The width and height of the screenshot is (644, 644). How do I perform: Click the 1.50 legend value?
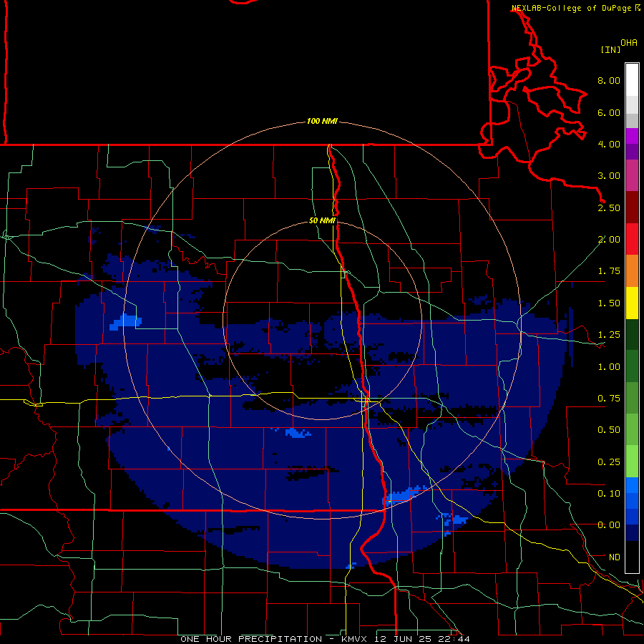[609, 303]
